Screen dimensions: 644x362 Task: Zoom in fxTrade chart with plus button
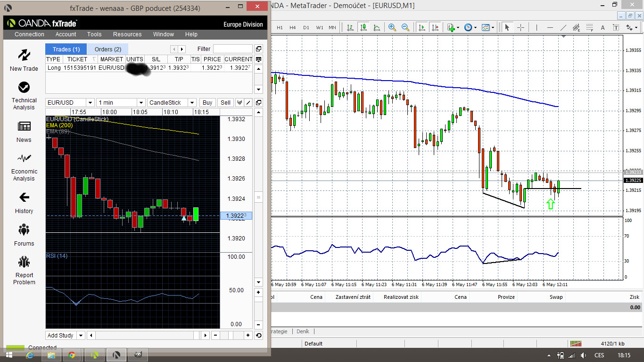tap(248, 335)
